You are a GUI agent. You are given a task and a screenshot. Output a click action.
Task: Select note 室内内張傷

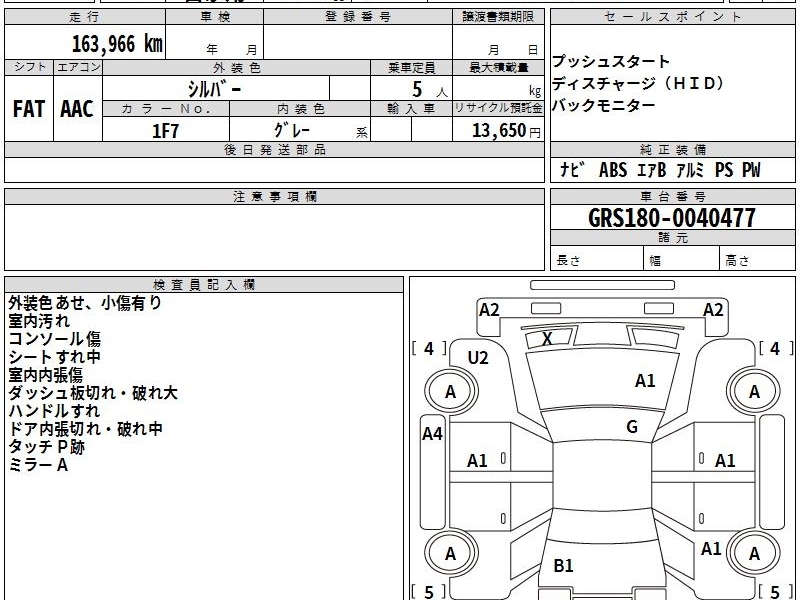click(x=45, y=375)
